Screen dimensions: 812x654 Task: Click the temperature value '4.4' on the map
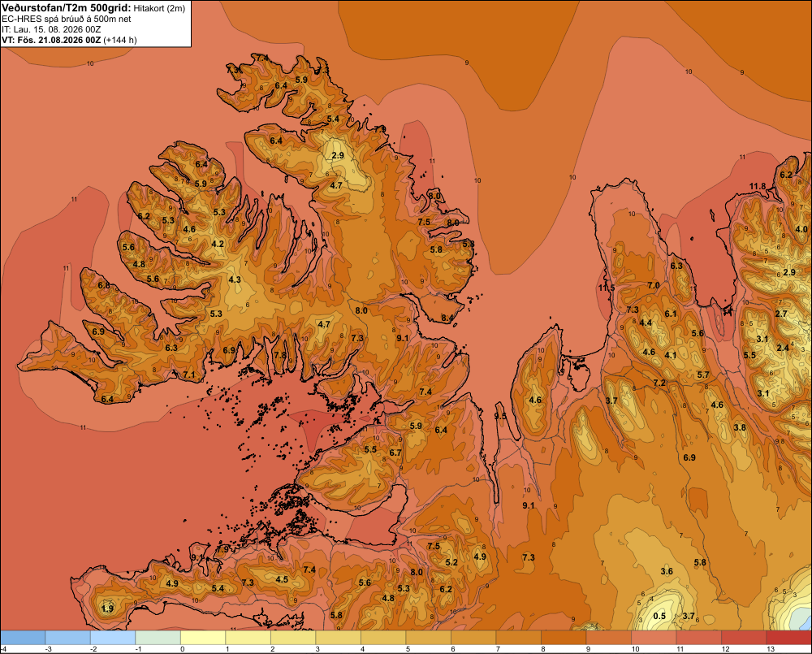[646, 323]
